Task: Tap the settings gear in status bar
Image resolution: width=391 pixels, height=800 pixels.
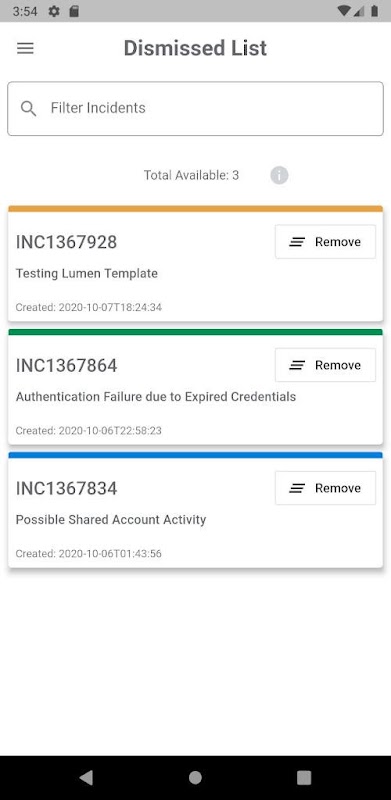Action: click(54, 11)
